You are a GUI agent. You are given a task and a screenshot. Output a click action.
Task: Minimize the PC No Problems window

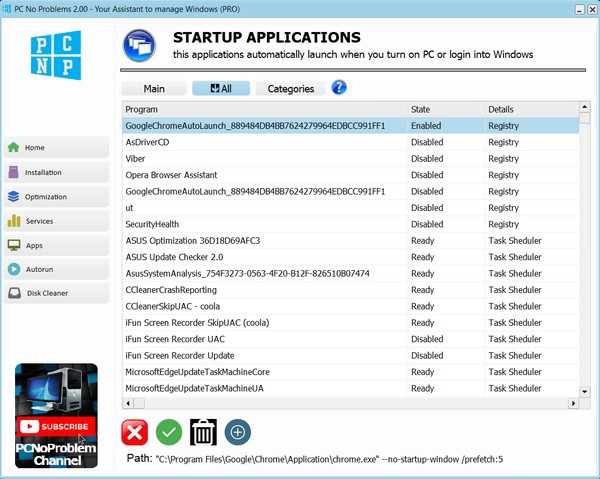tap(579, 10)
